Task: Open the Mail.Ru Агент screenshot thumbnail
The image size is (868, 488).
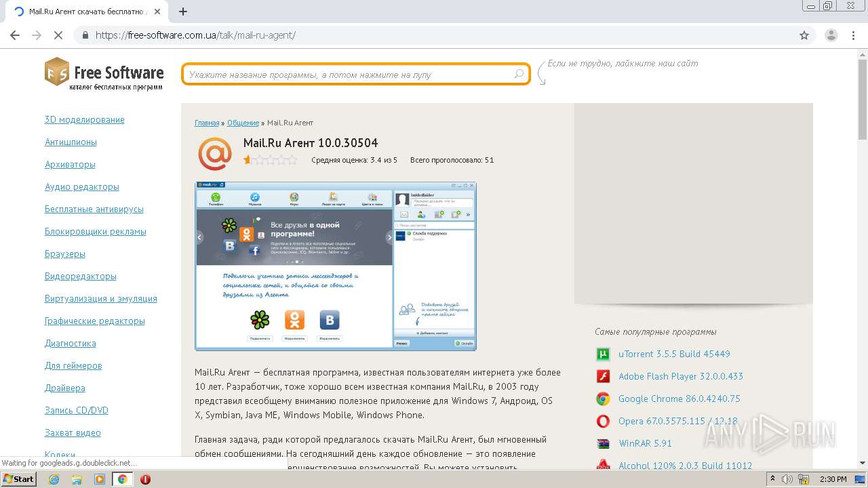Action: (x=336, y=266)
